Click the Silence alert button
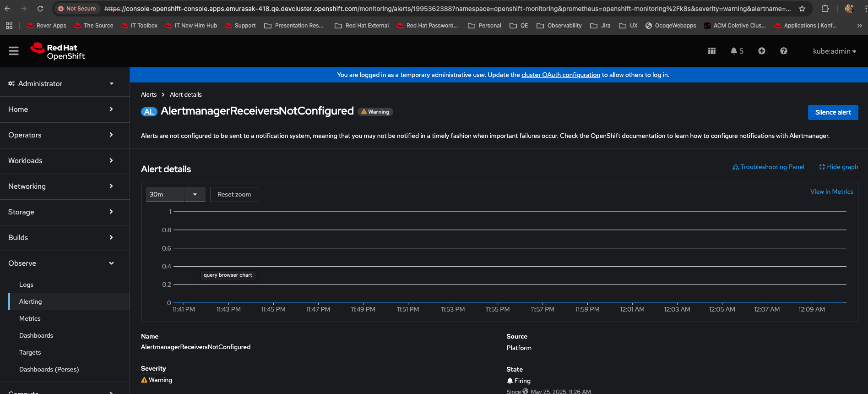 point(832,112)
